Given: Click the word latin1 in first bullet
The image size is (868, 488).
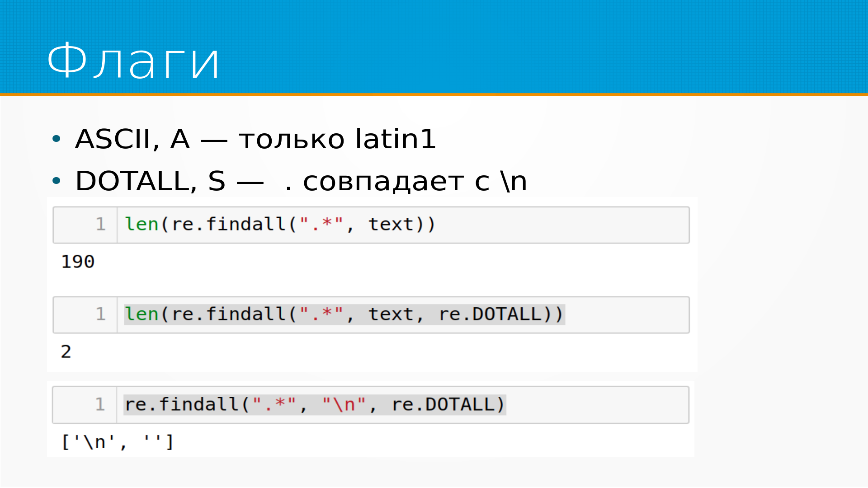Looking at the screenshot, I should 396,139.
